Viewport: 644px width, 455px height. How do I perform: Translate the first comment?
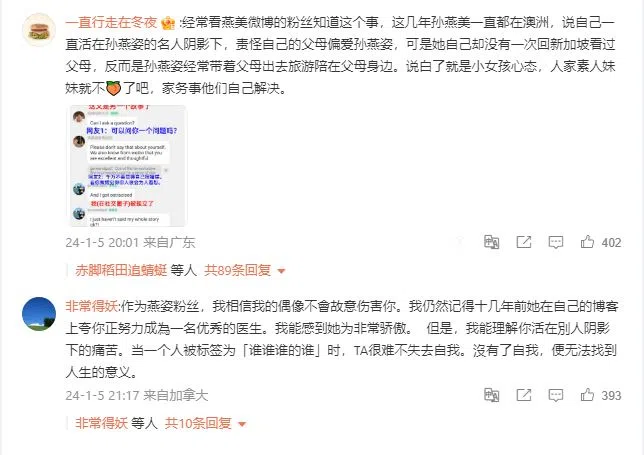point(492,242)
